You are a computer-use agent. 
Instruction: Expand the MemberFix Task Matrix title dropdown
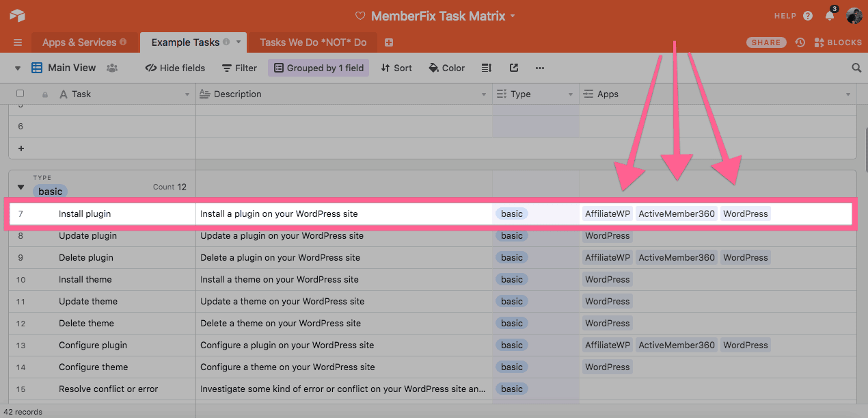point(513,16)
